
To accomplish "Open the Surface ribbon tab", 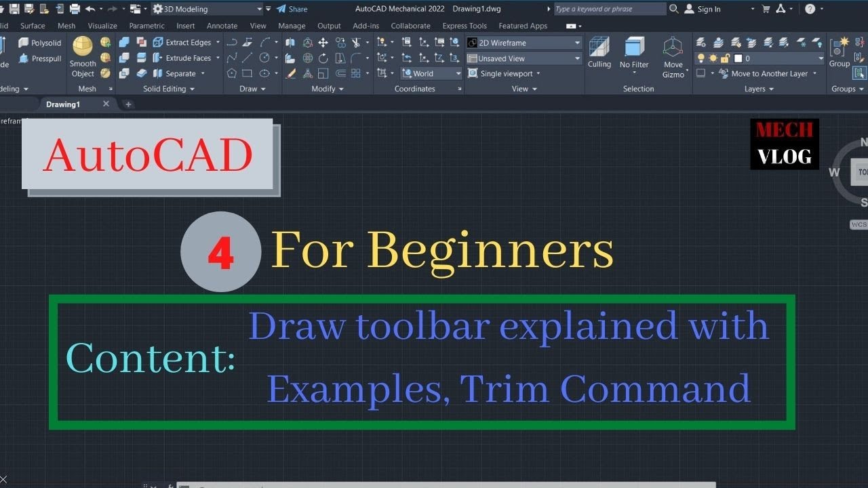I will (33, 26).
